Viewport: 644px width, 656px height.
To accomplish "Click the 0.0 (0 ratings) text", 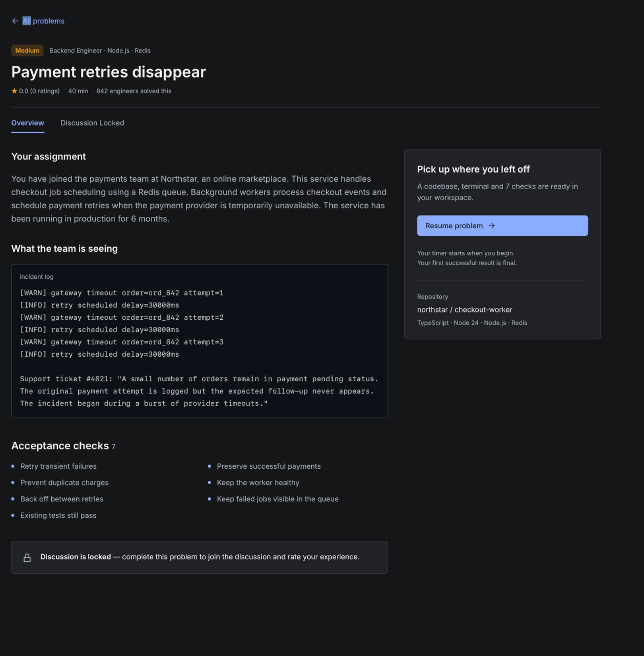I will [39, 91].
